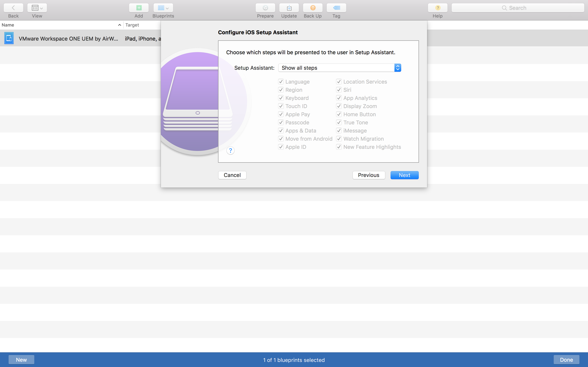Toggle the Touch ID checkbox
The image size is (588, 367).
pos(281,106)
